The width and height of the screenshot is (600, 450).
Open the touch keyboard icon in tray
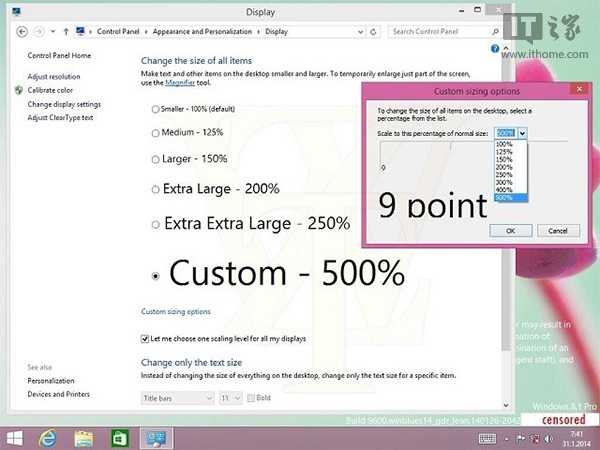(487, 439)
